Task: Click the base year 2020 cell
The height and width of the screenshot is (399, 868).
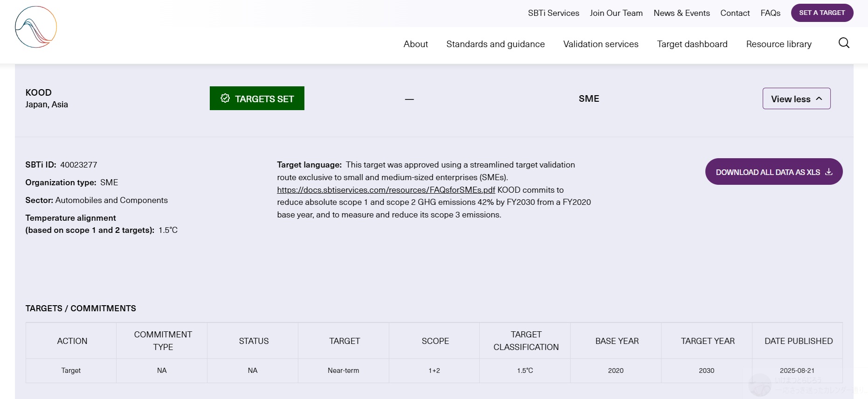Action: tap(615, 371)
